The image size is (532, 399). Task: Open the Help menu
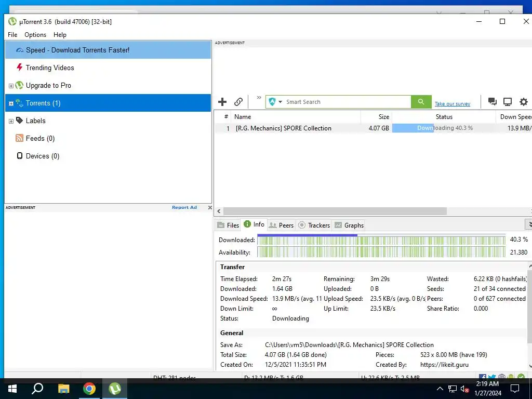click(x=60, y=35)
